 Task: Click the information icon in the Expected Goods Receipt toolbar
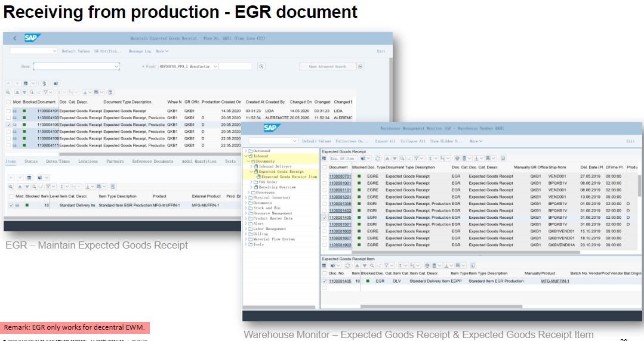[503, 159]
